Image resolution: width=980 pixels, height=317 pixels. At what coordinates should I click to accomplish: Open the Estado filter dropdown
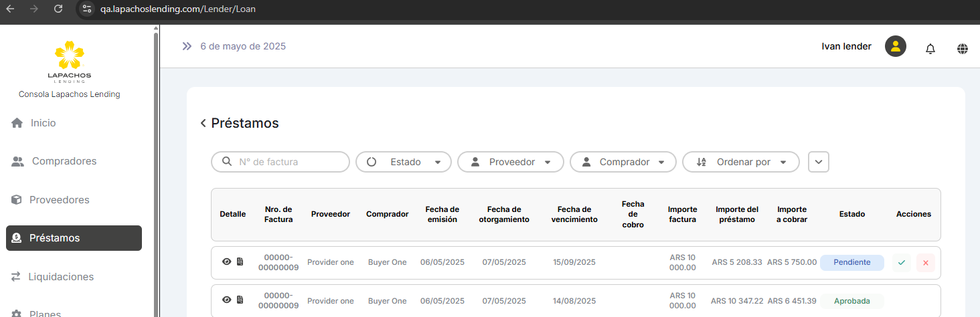pyautogui.click(x=404, y=162)
